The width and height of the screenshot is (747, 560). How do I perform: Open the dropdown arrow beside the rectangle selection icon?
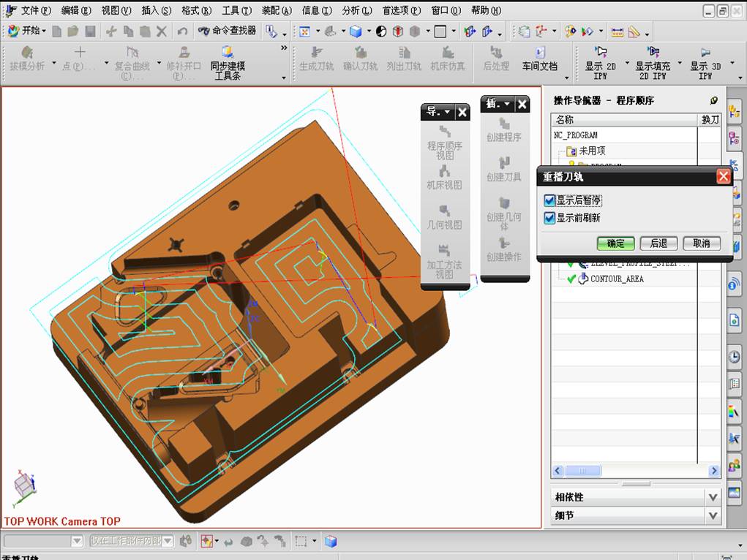[x=314, y=541]
